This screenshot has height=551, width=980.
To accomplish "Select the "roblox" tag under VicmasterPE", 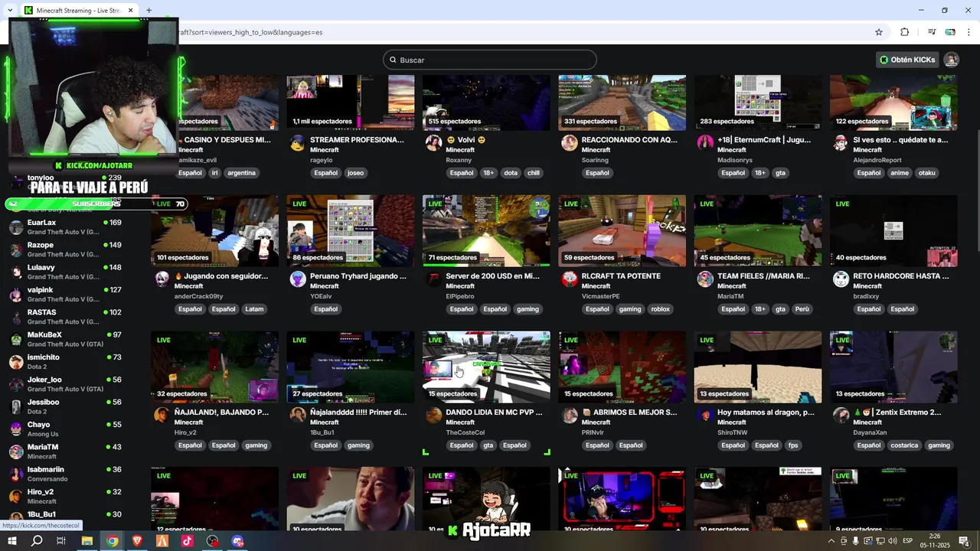I will (x=660, y=309).
